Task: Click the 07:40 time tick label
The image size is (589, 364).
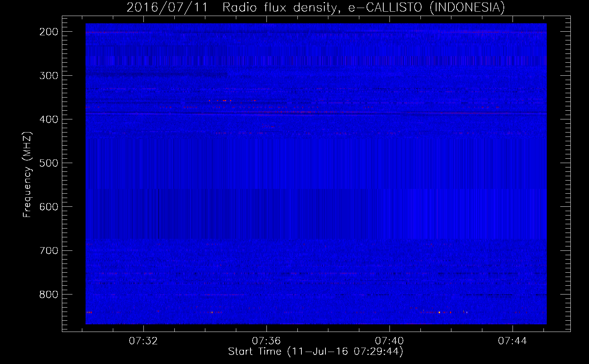Action: point(390,341)
